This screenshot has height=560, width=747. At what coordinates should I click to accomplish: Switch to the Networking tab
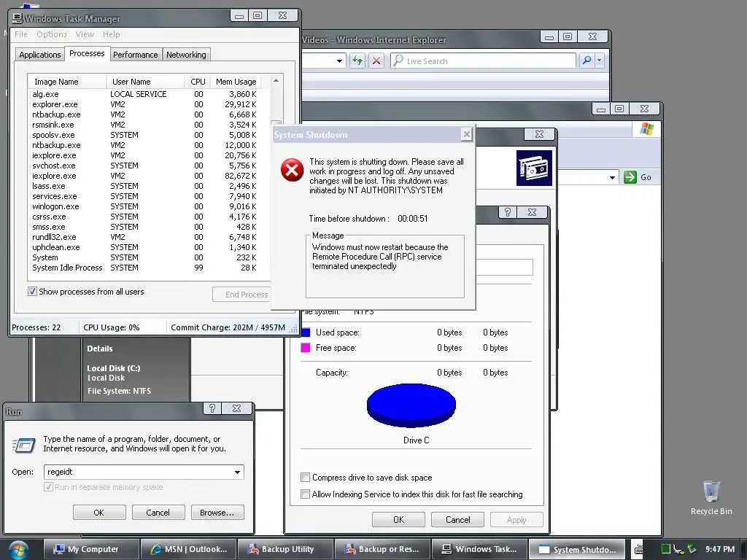[186, 54]
